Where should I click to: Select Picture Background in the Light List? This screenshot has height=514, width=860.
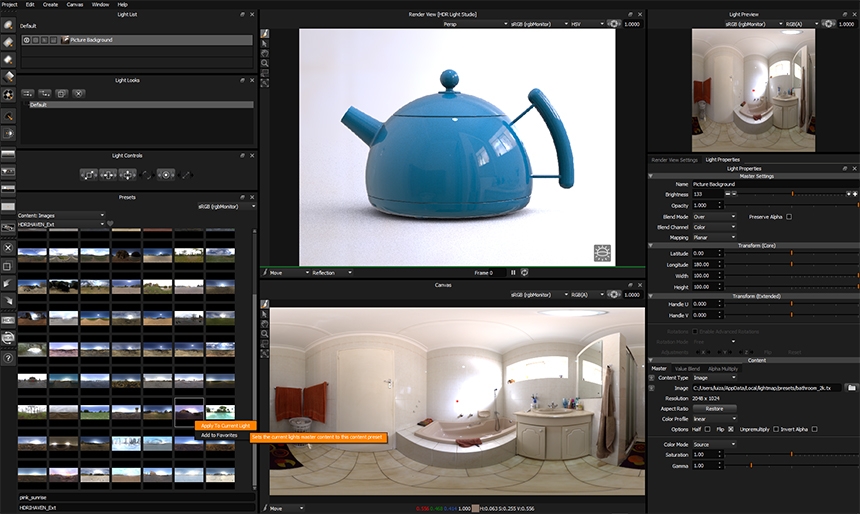[137, 40]
